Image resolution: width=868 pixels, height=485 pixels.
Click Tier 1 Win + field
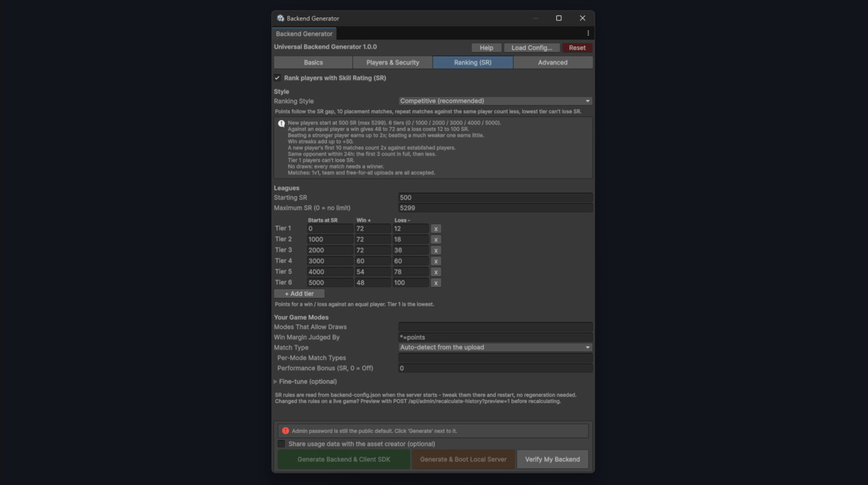[x=373, y=228]
